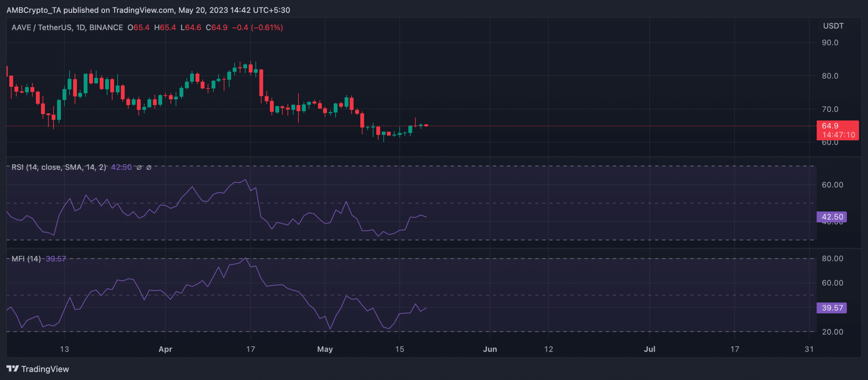Viewport: 868px width, 380px height.
Task: Click the 60.00 RSI scale label
Action: pyautogui.click(x=832, y=185)
